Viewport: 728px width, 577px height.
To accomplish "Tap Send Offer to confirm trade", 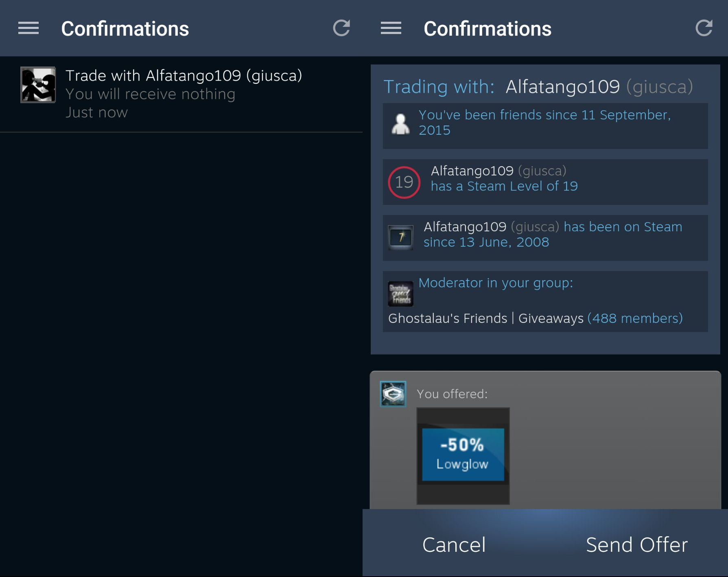I will 637,545.
